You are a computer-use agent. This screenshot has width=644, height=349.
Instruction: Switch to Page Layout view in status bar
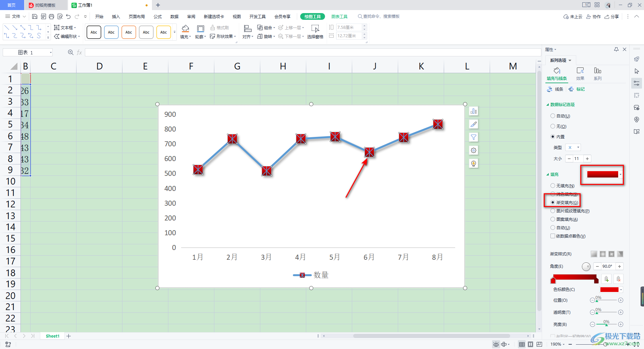click(530, 344)
